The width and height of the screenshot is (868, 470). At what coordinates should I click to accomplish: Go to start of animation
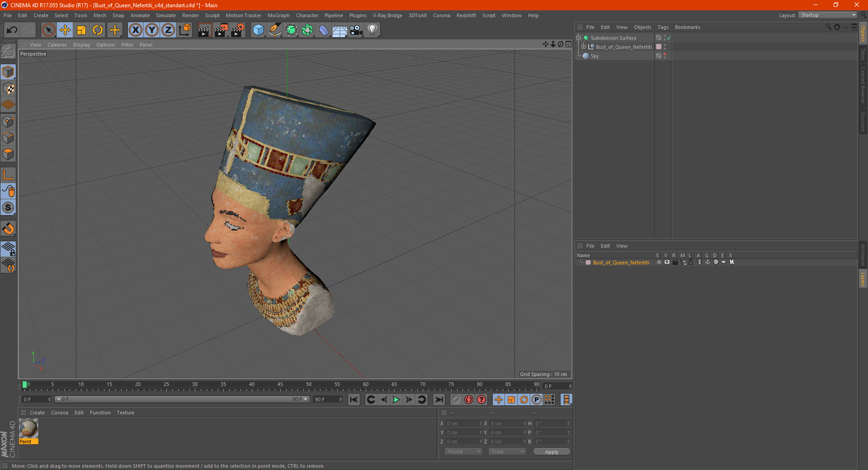(354, 399)
